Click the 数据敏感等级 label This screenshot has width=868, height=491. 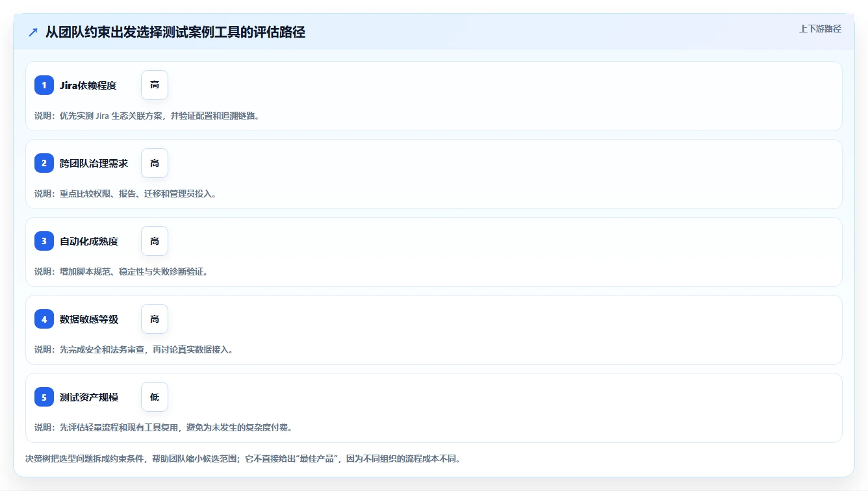pyautogui.click(x=89, y=319)
